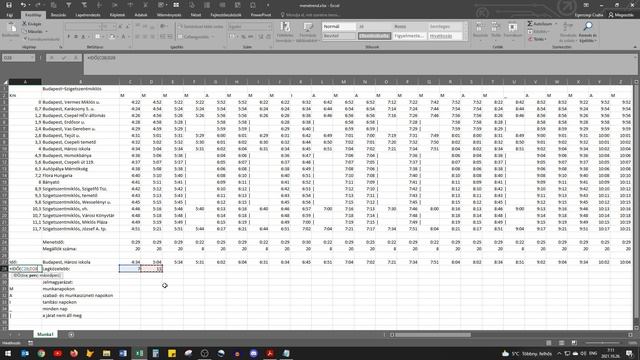Toggle Sortöréssel több sorba wrap text

click(201, 27)
